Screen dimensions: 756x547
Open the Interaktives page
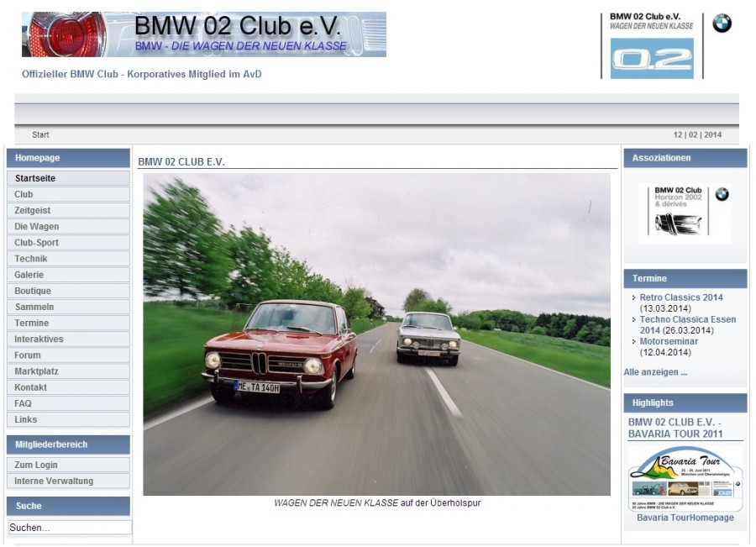click(69, 339)
